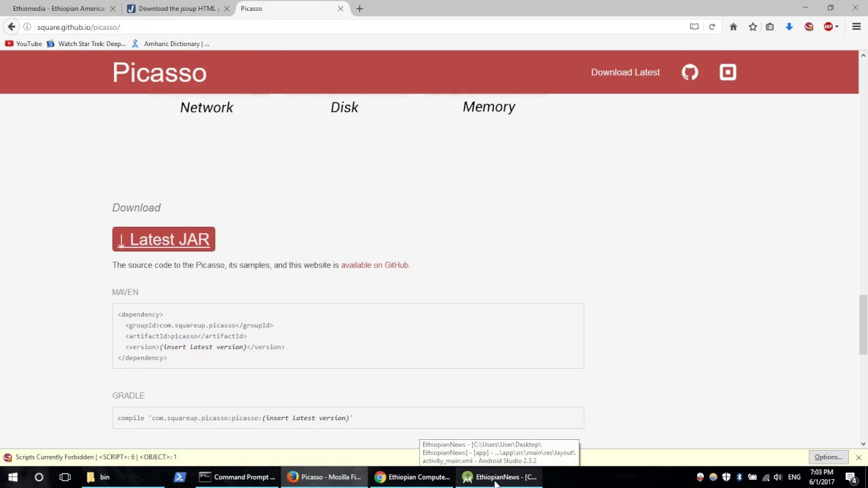
Task: Close the Download jsoup HTML tab
Action: pos(226,9)
